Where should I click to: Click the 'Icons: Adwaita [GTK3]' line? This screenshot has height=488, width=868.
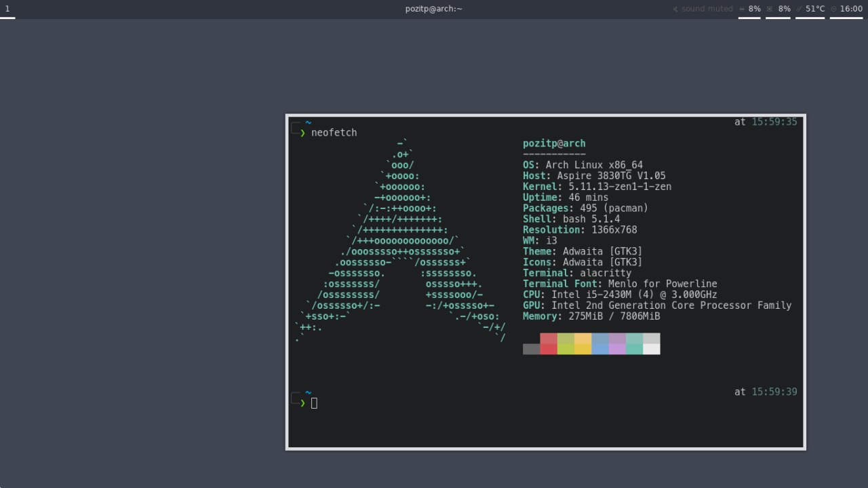pyautogui.click(x=583, y=263)
